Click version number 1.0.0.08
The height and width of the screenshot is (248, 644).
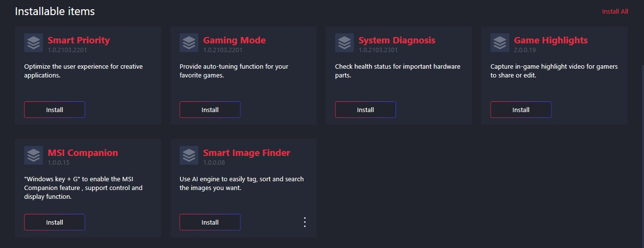(214, 162)
